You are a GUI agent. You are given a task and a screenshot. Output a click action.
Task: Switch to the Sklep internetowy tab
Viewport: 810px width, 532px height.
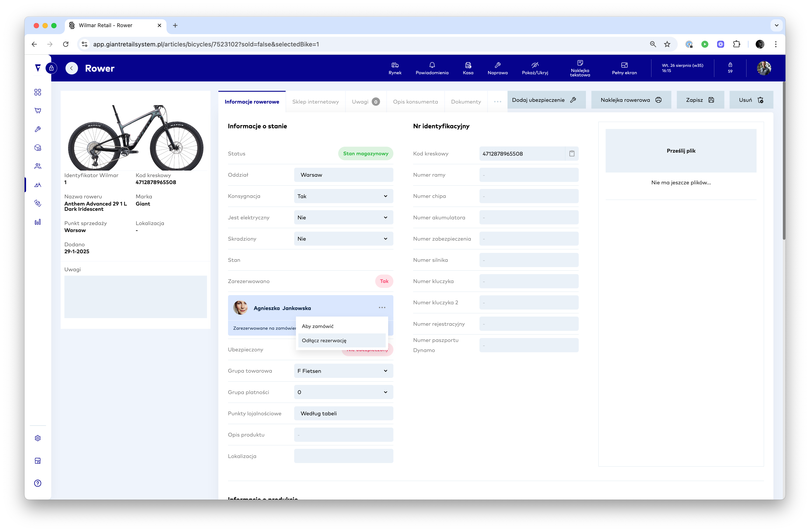click(315, 102)
